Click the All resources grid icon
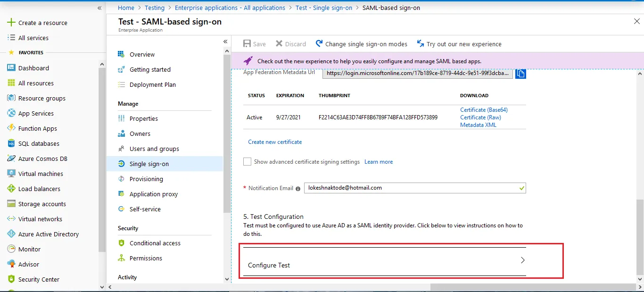Image resolution: width=644 pixels, height=292 pixels. [x=11, y=83]
